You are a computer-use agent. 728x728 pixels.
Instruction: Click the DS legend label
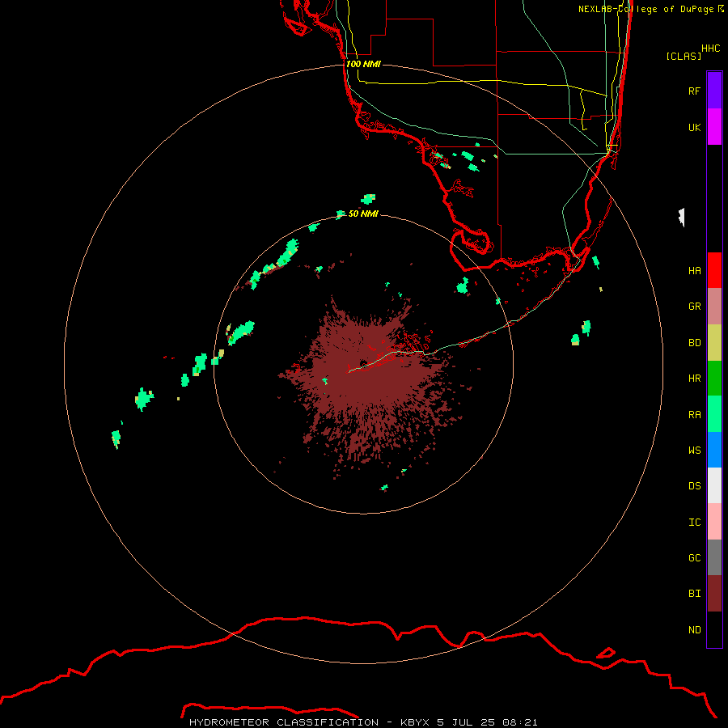(694, 485)
